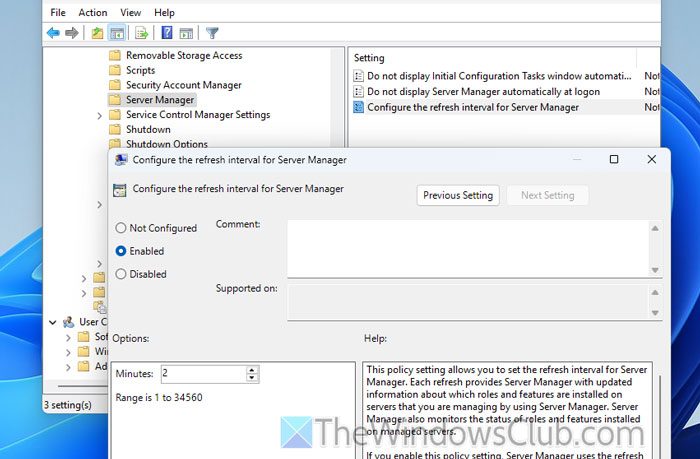
Task: Select Configure the refresh interval setting in the list
Action: tap(473, 107)
